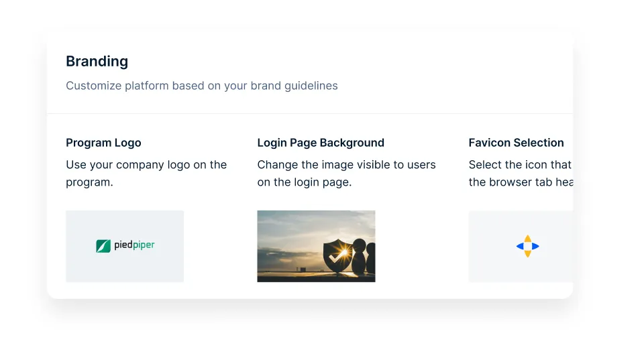
Task: Click the shield checkmark in background image
Action: click(x=338, y=255)
